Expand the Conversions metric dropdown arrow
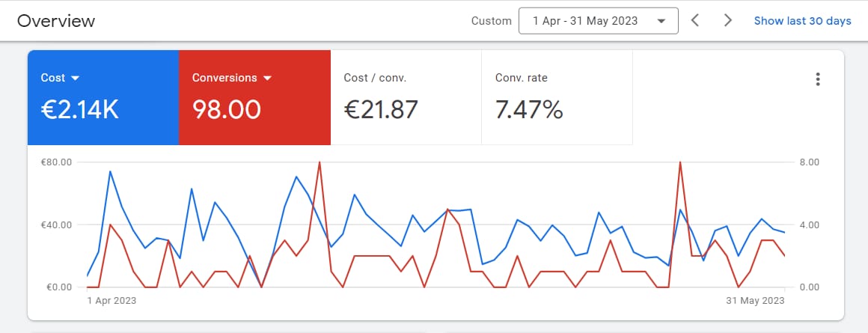The height and width of the screenshot is (333, 868). (267, 78)
